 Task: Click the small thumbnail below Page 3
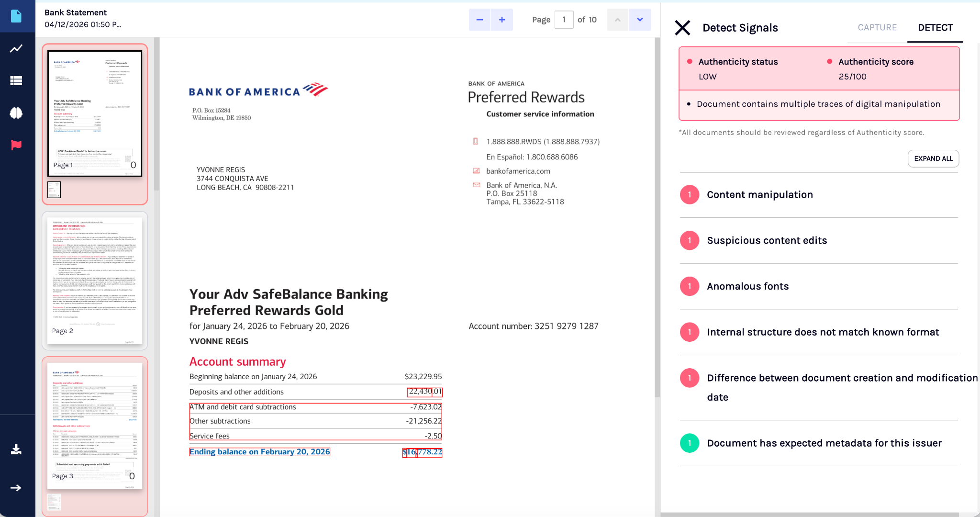pos(55,502)
